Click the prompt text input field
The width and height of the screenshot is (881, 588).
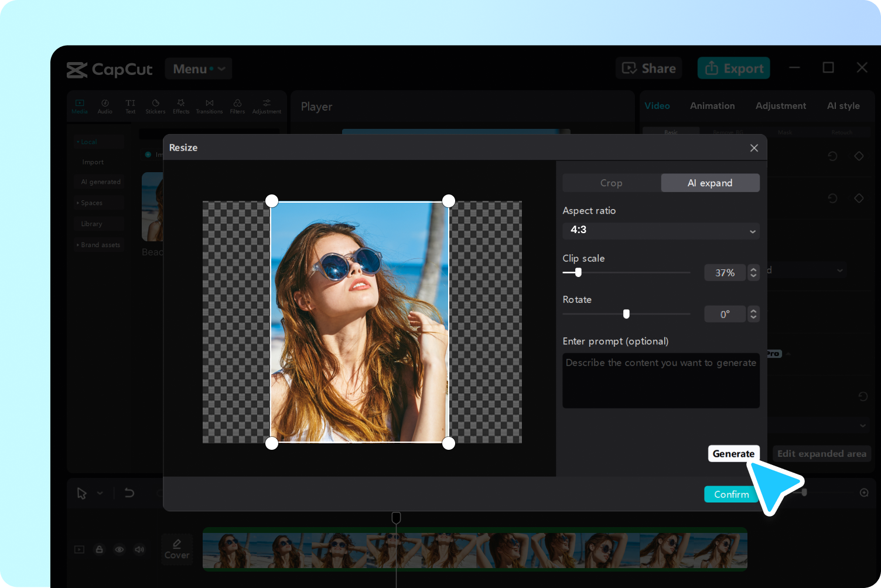(x=661, y=381)
